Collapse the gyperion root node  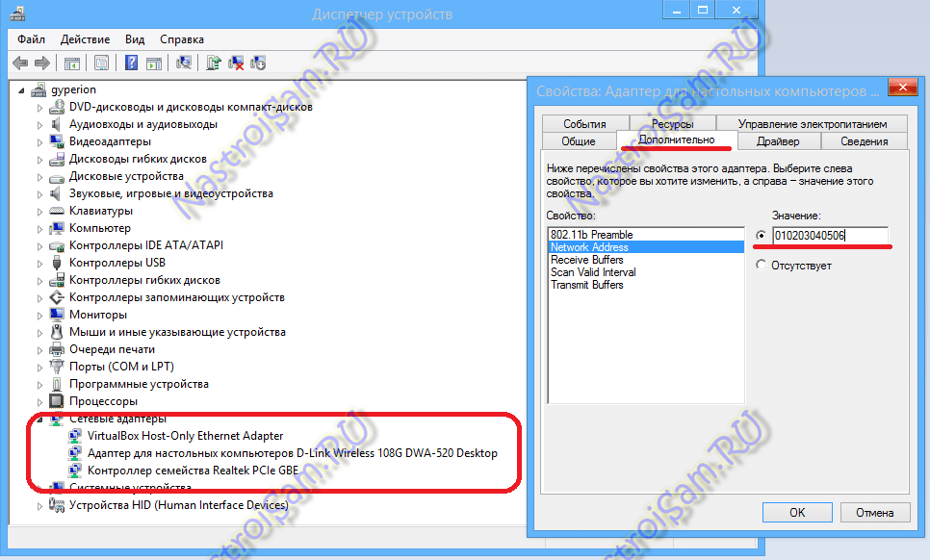(x=21, y=89)
